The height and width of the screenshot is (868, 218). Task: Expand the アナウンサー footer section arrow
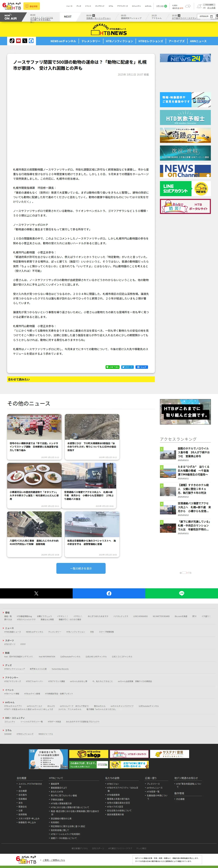click(x=3, y=678)
